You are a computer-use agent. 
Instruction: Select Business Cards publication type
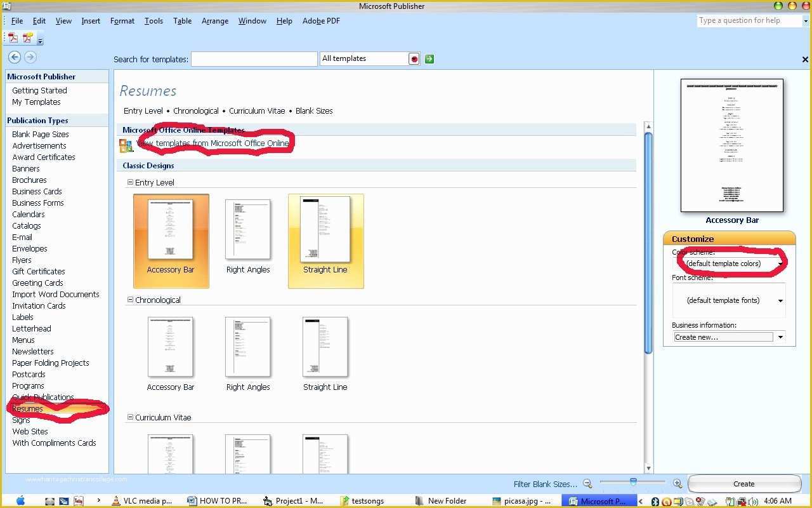click(37, 191)
